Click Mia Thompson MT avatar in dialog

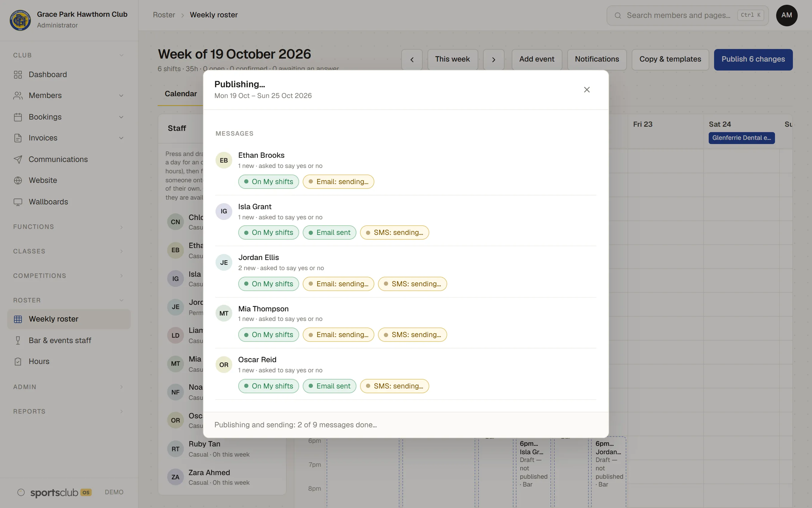[224, 313]
